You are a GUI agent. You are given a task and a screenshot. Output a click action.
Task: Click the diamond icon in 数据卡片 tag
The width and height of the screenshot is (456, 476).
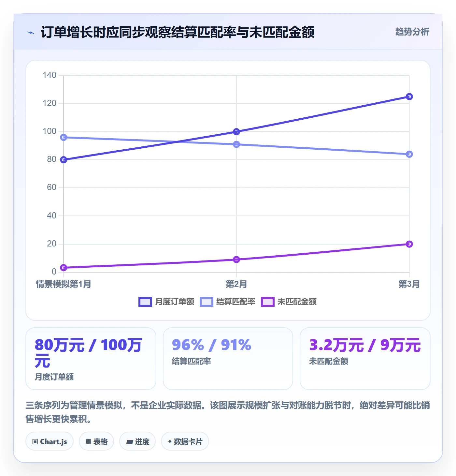click(x=170, y=441)
